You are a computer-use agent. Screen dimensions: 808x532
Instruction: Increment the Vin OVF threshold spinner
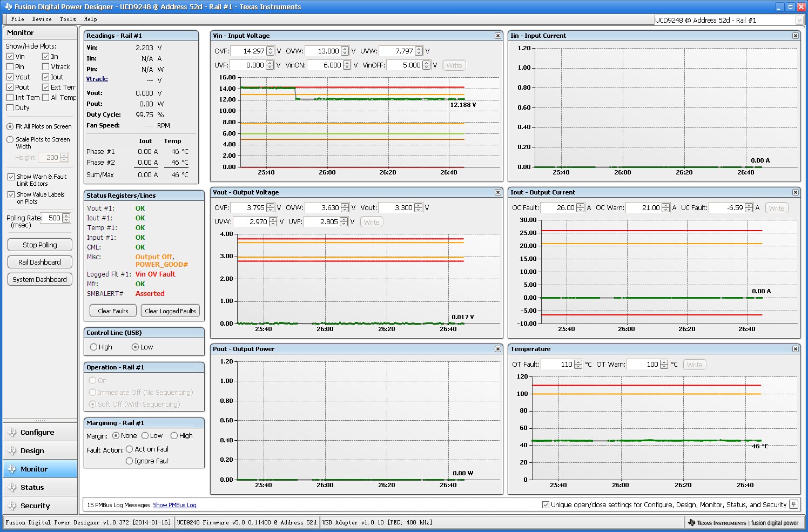[x=270, y=49]
